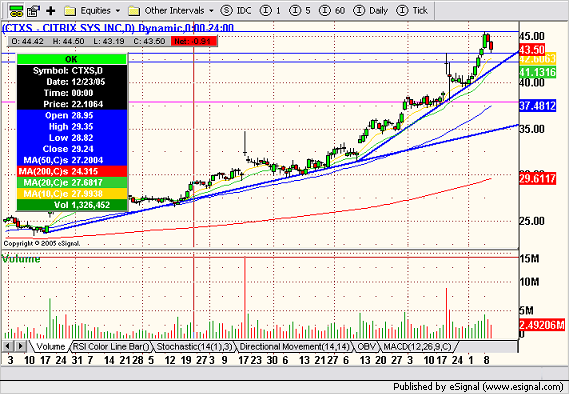Open the MACD(12,26,9,C) tab
569x394 pixels.
coord(417,347)
